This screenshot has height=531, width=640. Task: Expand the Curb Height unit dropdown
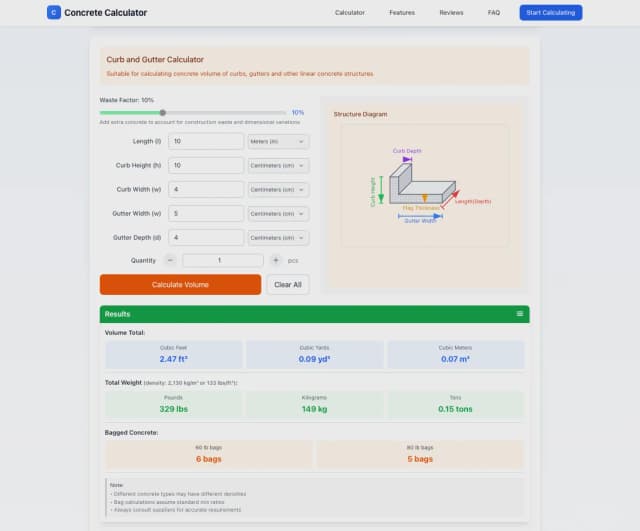[278, 166]
